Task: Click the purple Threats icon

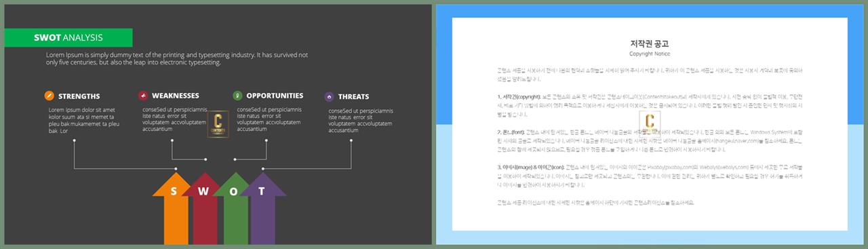Action: 329,96
